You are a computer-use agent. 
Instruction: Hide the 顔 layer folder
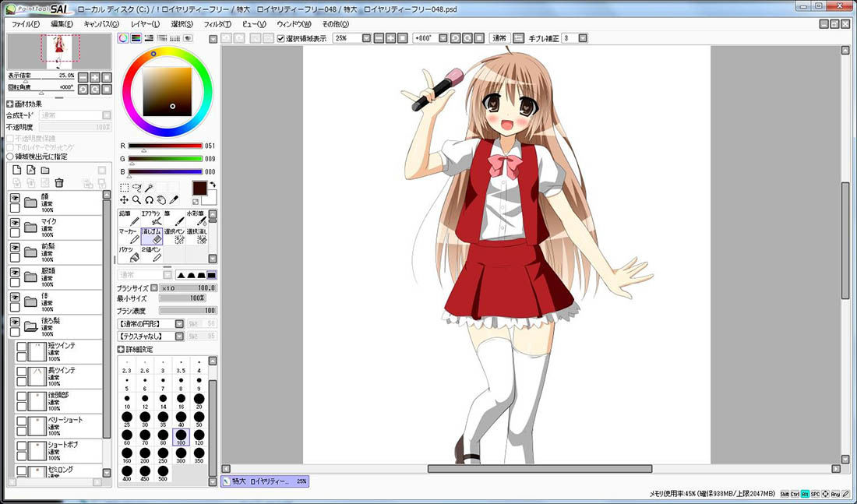[x=15, y=198]
